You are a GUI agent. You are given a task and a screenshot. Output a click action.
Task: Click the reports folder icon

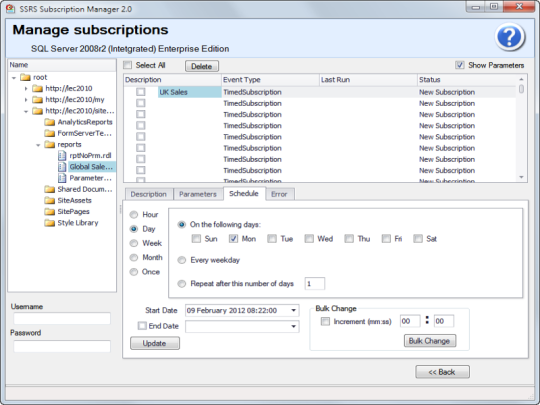pos(50,144)
